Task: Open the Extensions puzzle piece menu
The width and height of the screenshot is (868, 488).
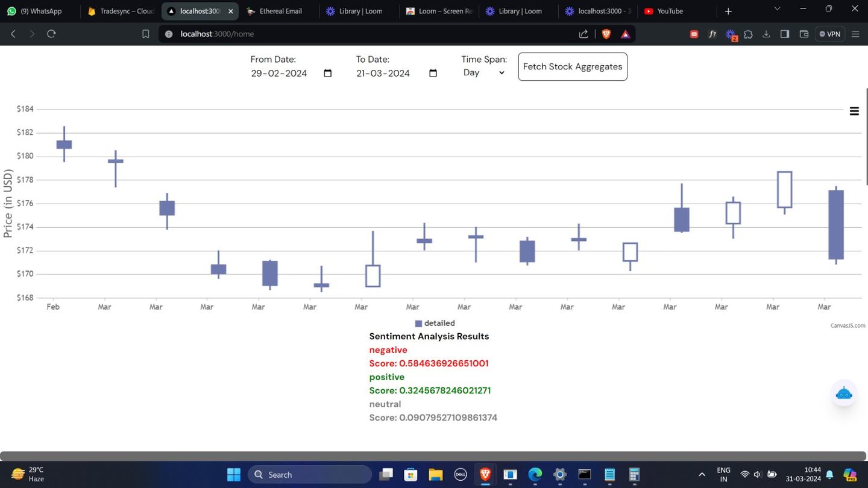Action: 748,34
